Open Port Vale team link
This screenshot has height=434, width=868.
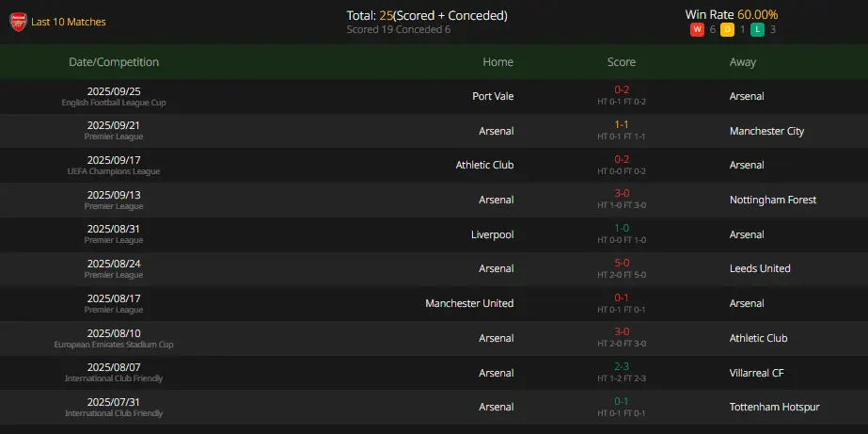[x=493, y=96]
